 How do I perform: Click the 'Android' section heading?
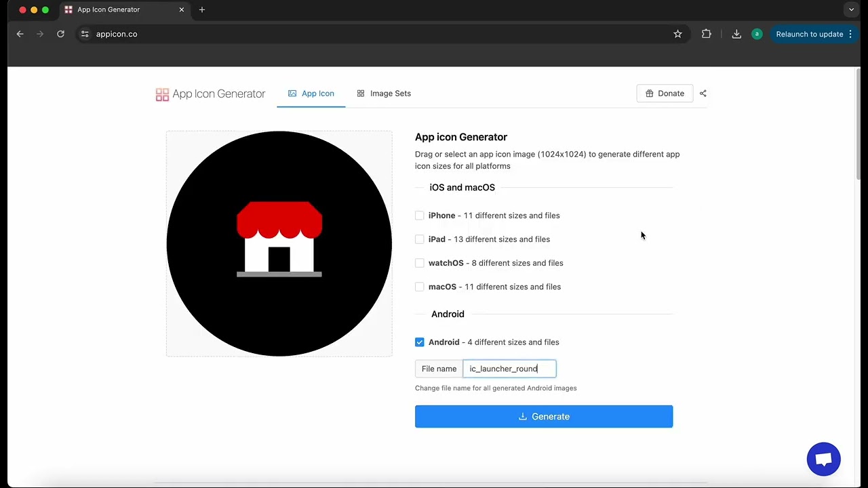448,314
